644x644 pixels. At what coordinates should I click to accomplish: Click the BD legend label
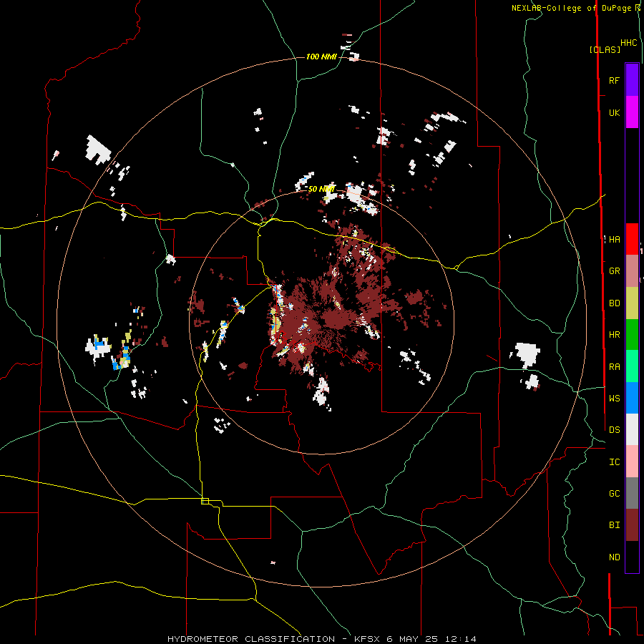(x=614, y=303)
